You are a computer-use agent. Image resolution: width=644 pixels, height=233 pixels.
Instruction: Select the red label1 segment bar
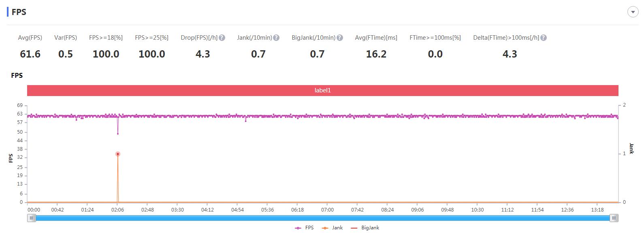[323, 90]
